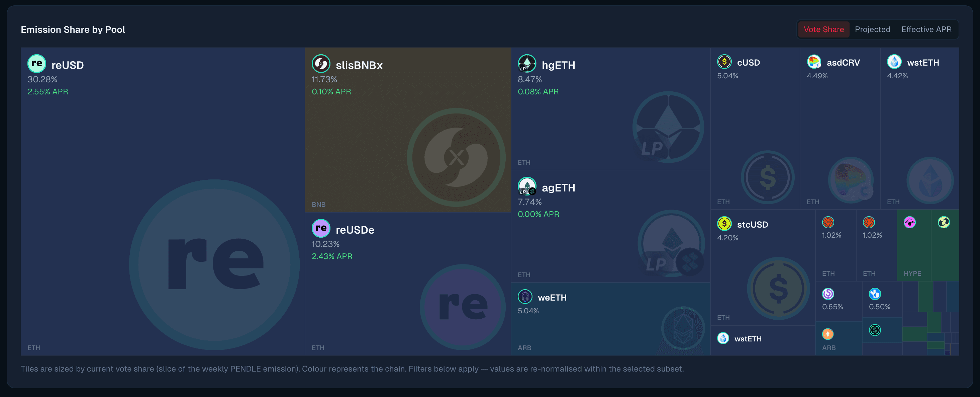Select the stcUSD pool name
This screenshot has height=397, width=980.
point(753,225)
